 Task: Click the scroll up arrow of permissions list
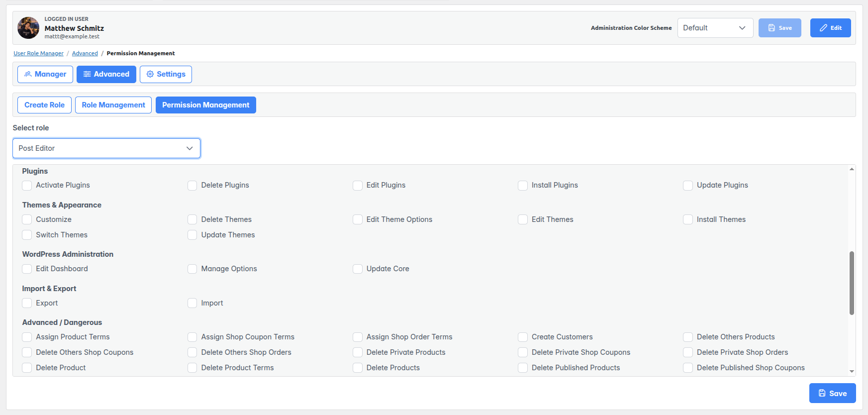tap(852, 169)
